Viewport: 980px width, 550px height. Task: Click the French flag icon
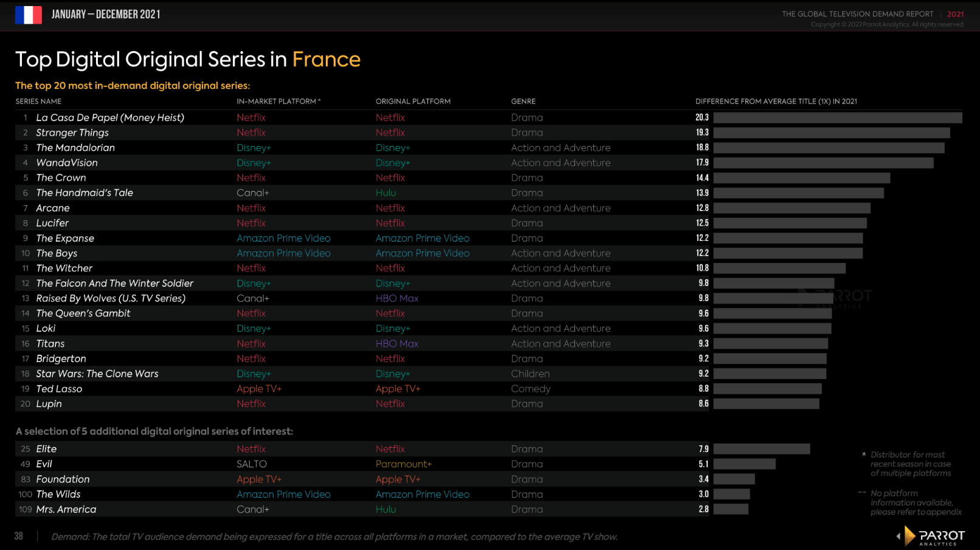point(29,15)
